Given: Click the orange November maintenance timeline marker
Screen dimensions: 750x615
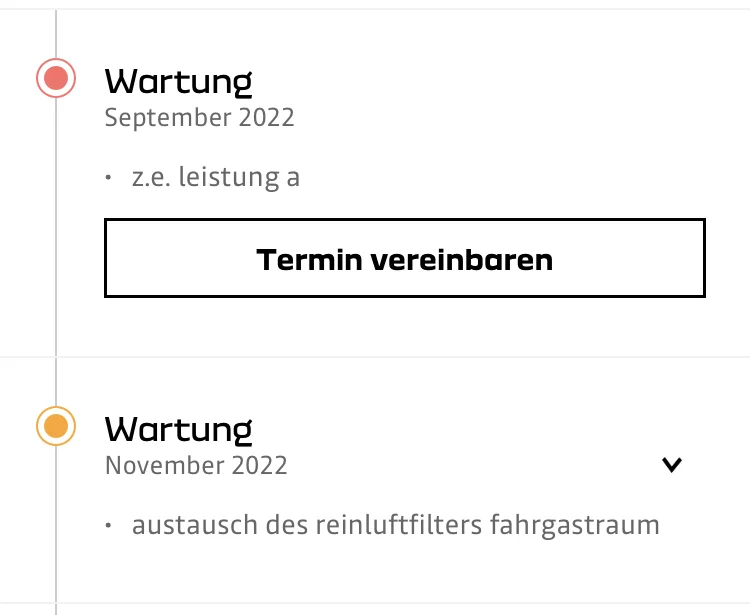Looking at the screenshot, I should click(56, 426).
